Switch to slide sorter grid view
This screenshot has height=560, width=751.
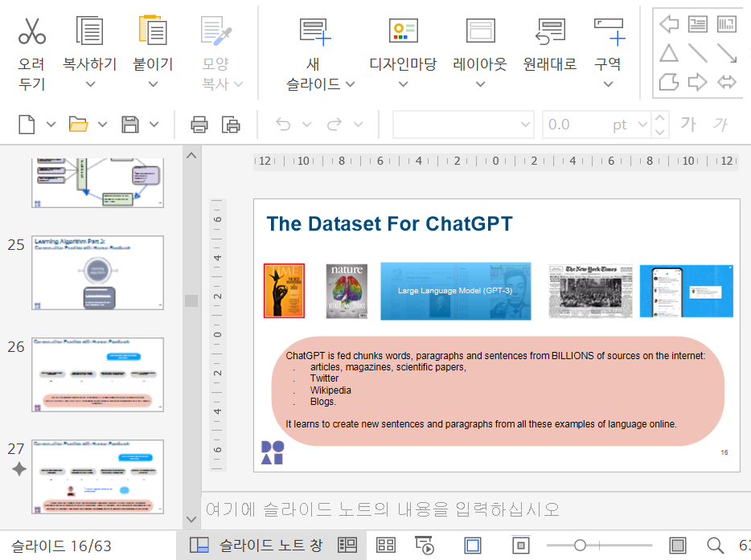tap(386, 545)
